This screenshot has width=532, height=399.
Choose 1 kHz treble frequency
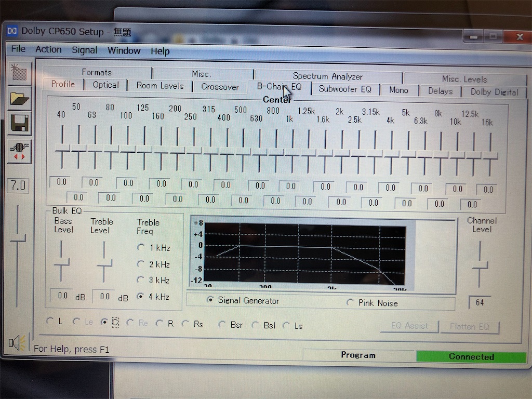pyautogui.click(x=140, y=247)
